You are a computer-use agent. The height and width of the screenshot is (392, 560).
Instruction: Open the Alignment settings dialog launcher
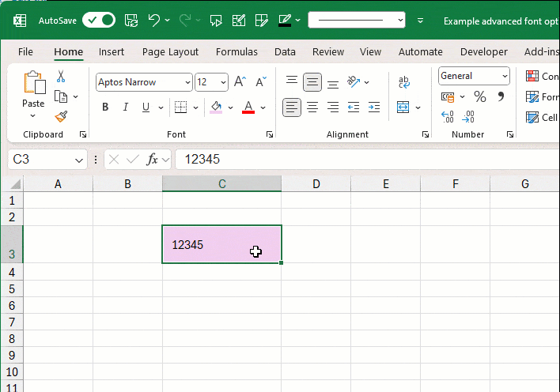pyautogui.click(x=426, y=134)
